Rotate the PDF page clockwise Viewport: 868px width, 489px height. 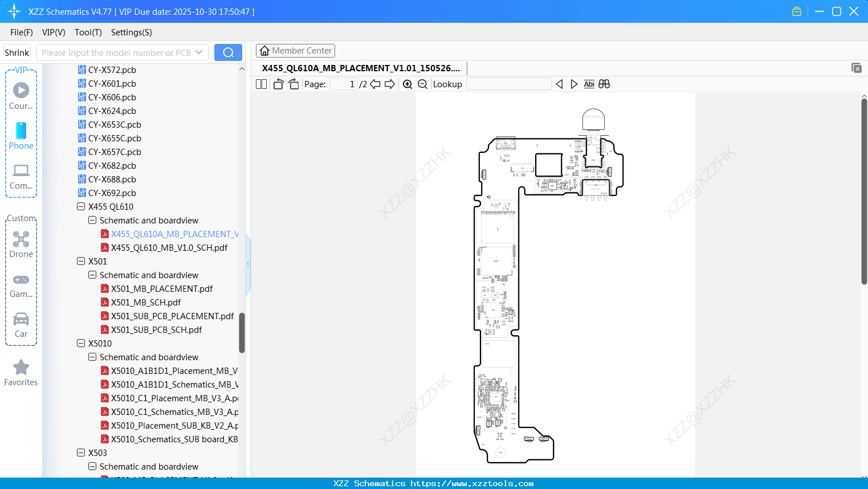click(x=294, y=84)
